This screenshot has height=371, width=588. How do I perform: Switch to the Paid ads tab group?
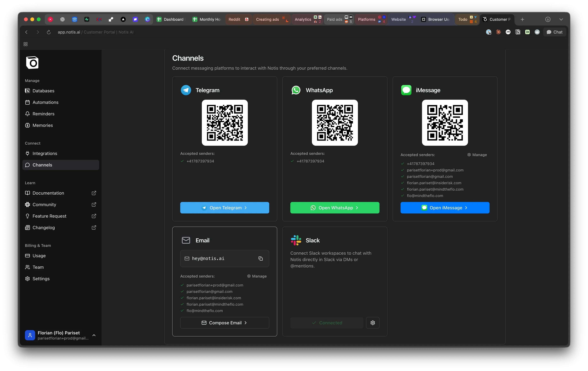339,19
